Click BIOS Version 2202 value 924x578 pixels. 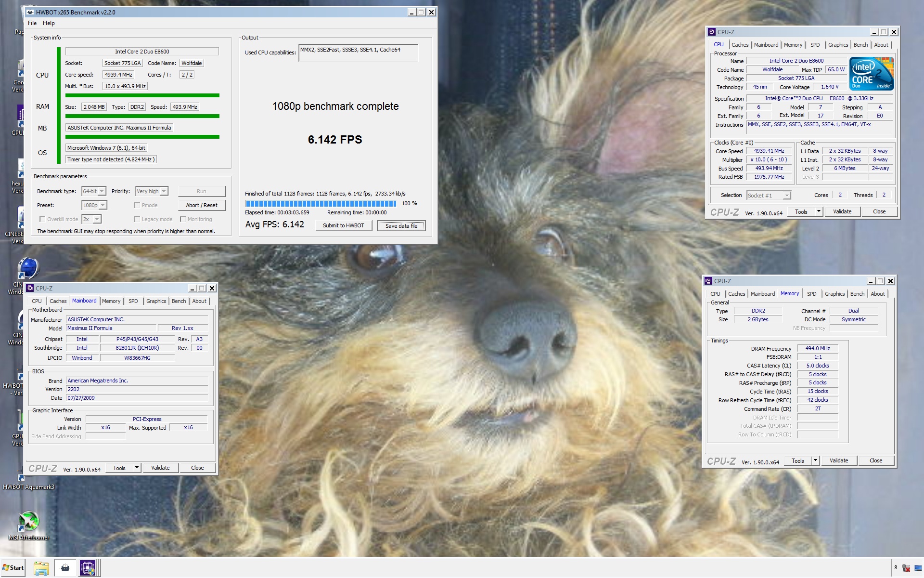[137, 389]
